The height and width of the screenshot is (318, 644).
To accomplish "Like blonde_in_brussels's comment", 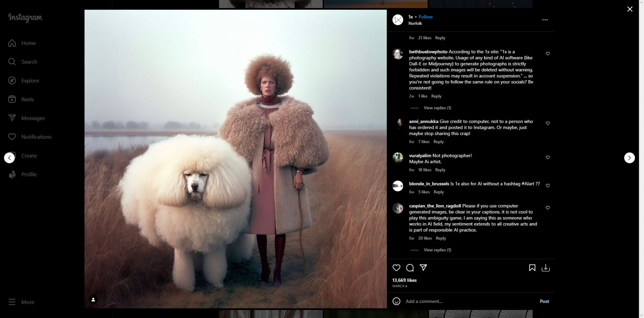I will coord(547,186).
